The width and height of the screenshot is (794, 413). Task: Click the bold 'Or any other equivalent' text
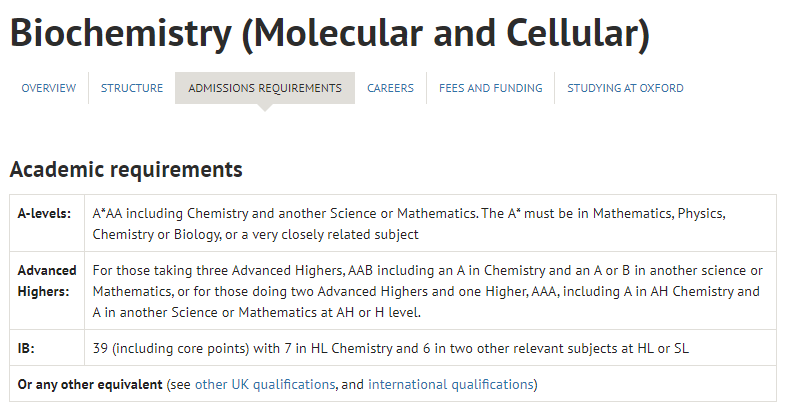pyautogui.click(x=90, y=385)
